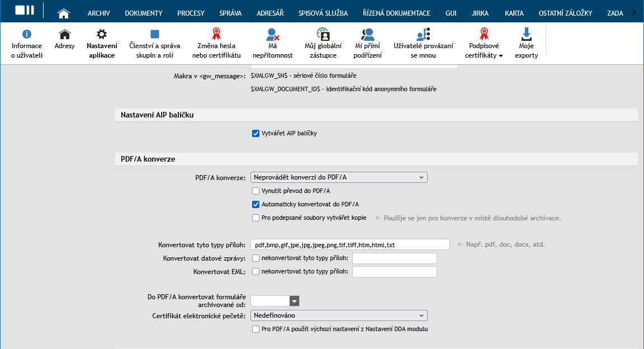Select Nastavení aplikace gear icon
644x349 pixels.
(x=102, y=35)
